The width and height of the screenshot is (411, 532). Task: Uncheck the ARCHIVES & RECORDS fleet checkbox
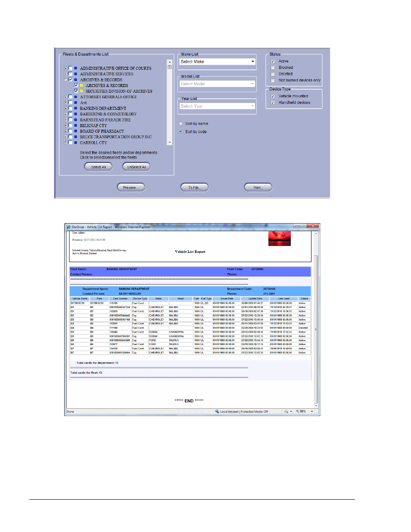click(70, 80)
